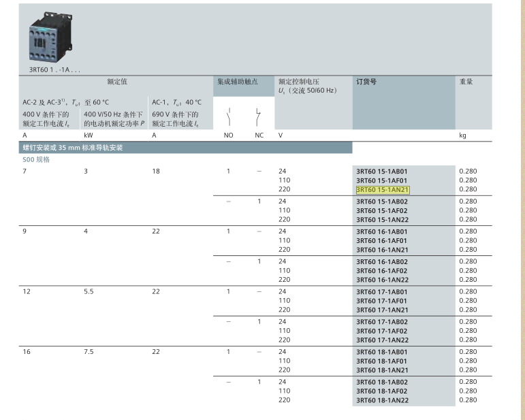The width and height of the screenshot is (525, 420).
Task: Click the 7.5 kW motor power value
Action: pos(89,352)
